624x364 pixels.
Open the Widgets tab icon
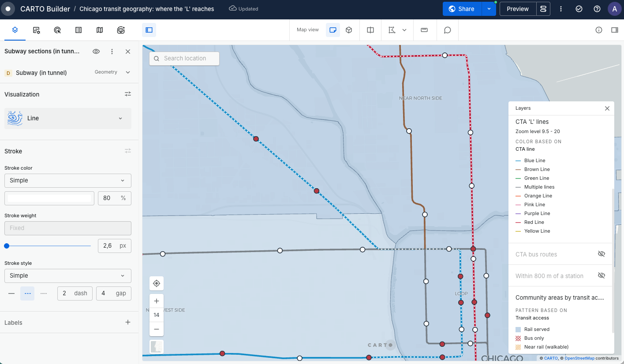(37, 30)
